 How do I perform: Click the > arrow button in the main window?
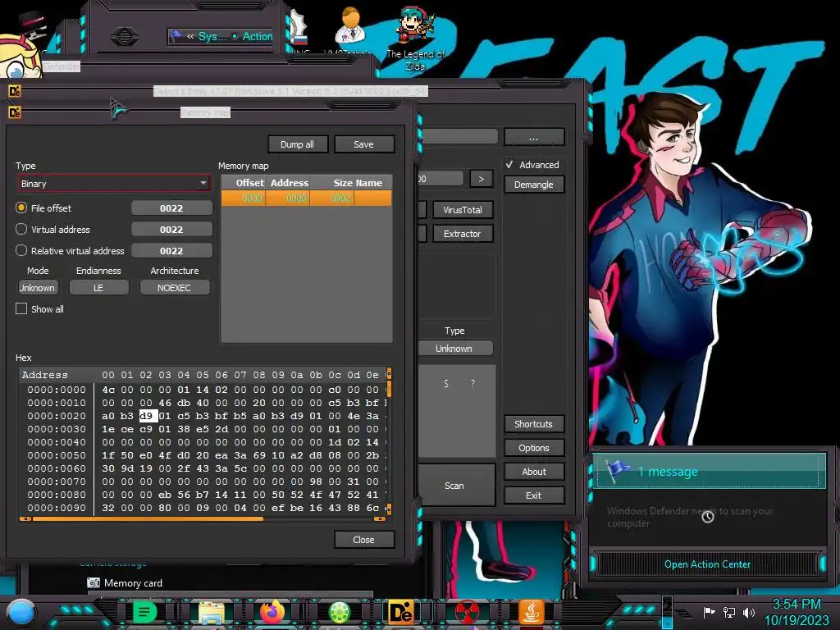click(x=481, y=179)
